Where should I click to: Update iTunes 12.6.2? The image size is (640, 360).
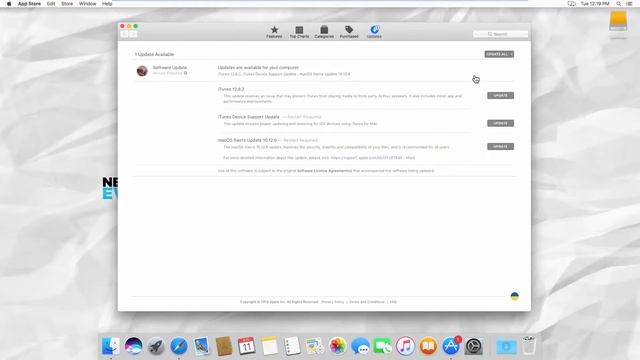point(500,96)
